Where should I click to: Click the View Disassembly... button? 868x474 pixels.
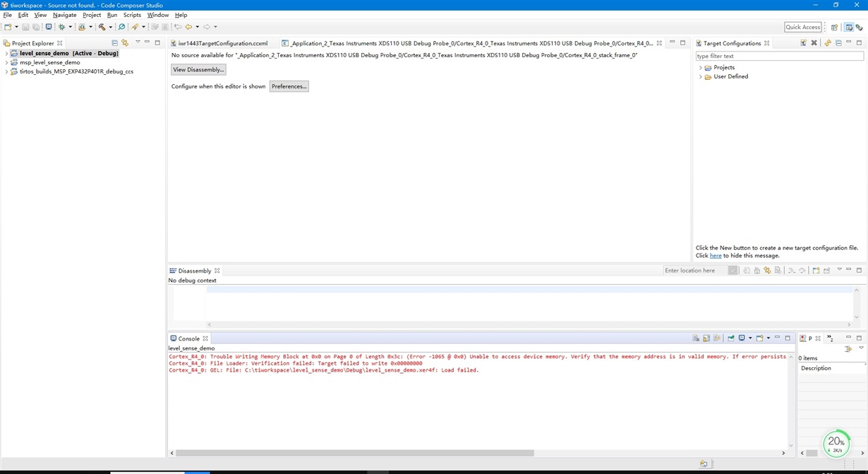[x=198, y=69]
